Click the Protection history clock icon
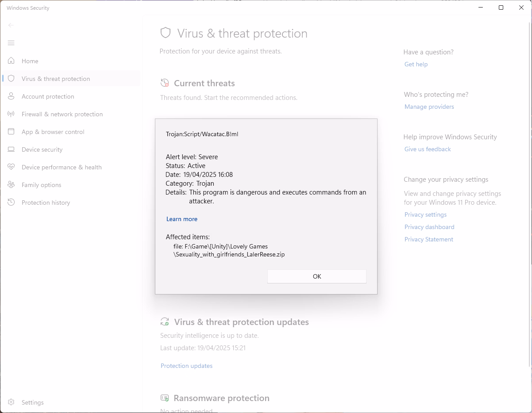Viewport: 532px width, 413px height. pyautogui.click(x=11, y=203)
